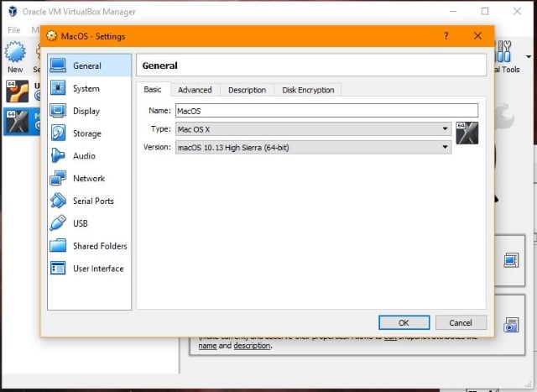Expand the Version dropdown

click(x=313, y=148)
